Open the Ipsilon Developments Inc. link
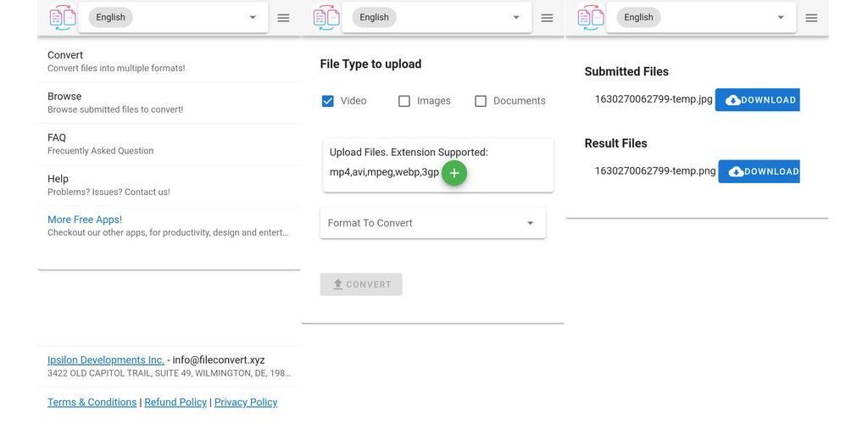Viewport: 868px width, 424px height. pyautogui.click(x=106, y=360)
